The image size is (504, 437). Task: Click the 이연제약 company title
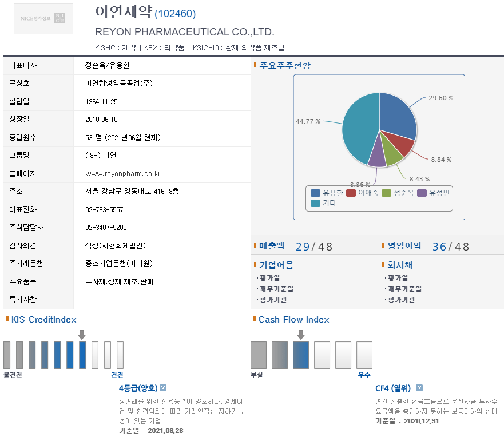pyautogui.click(x=124, y=12)
